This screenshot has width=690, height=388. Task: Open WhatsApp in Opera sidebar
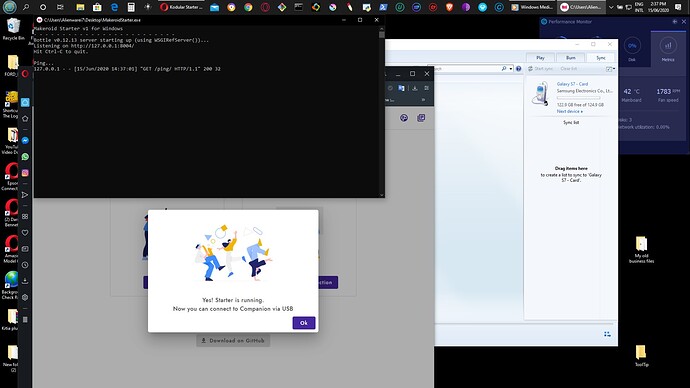(x=25, y=157)
